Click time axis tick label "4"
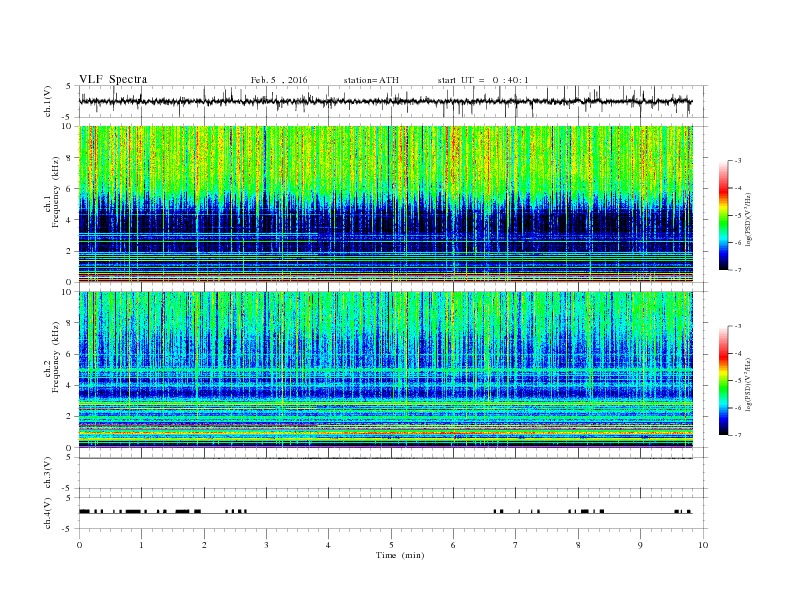 pyautogui.click(x=328, y=545)
